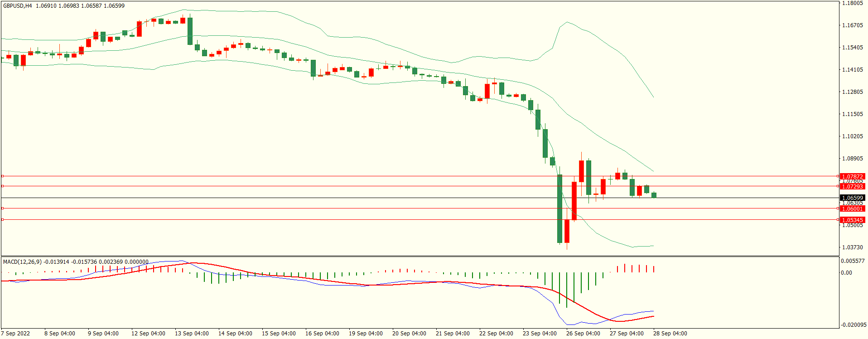Click the MACD(12,26,9) indicator label
The height and width of the screenshot is (339, 868).
pos(22,262)
